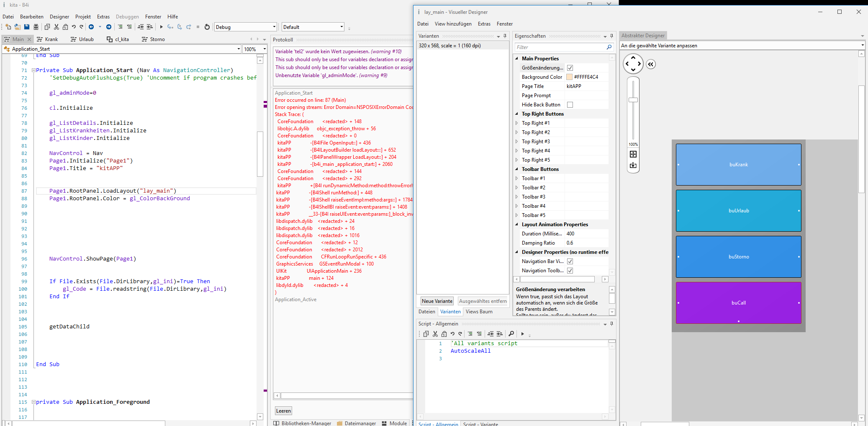Viewport: 868px width, 426px height.
Task: Toggle Navigation Toolbar checkbox
Action: (x=570, y=271)
